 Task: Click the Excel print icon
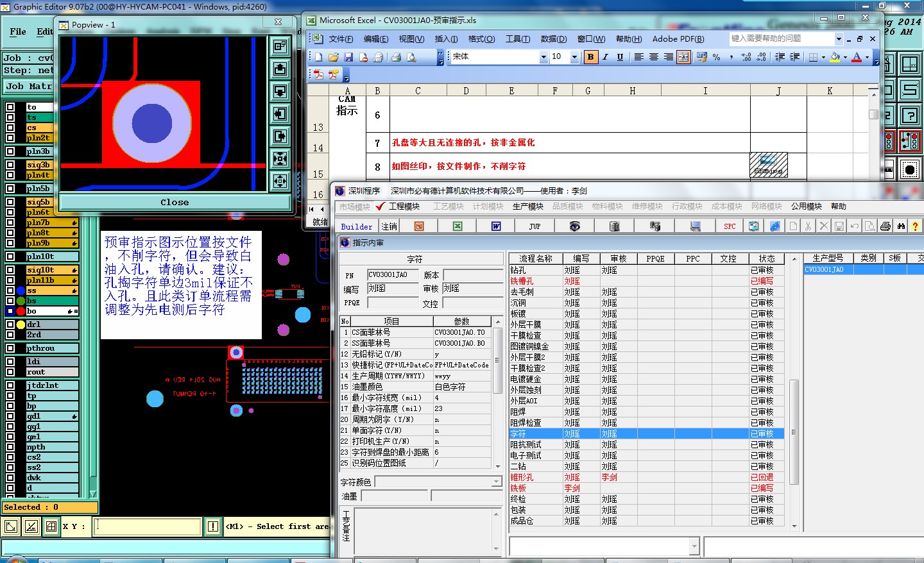397,57
